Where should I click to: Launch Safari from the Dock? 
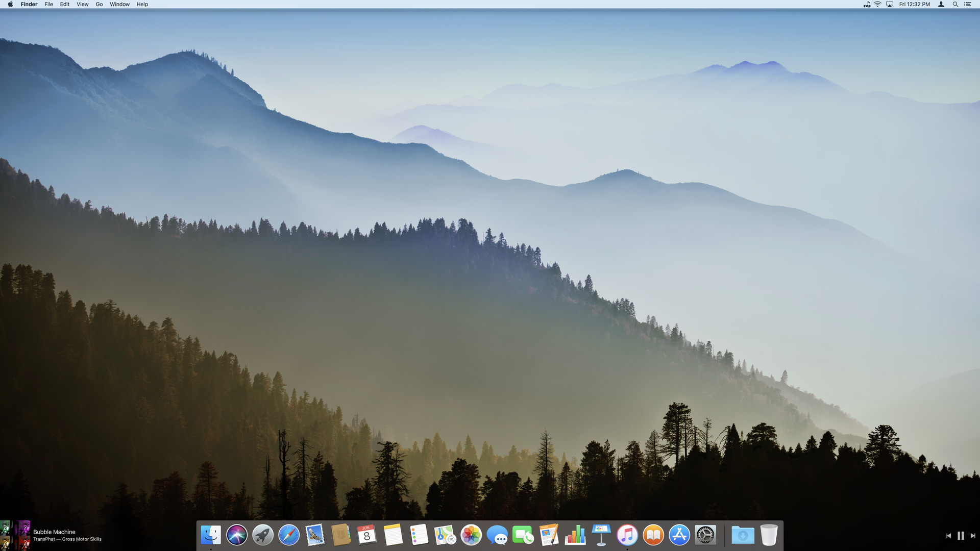289,535
